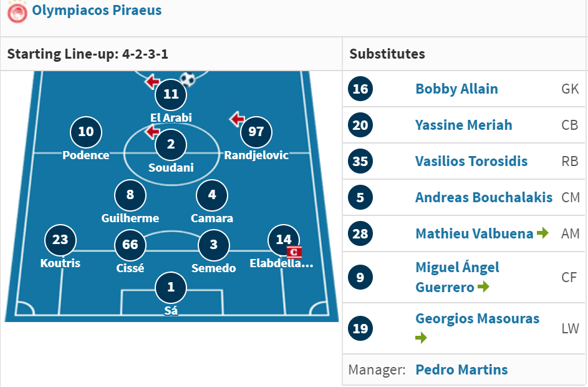The height and width of the screenshot is (387, 588).
Task: Open Bobby Allain's player profile
Action: pyautogui.click(x=457, y=89)
